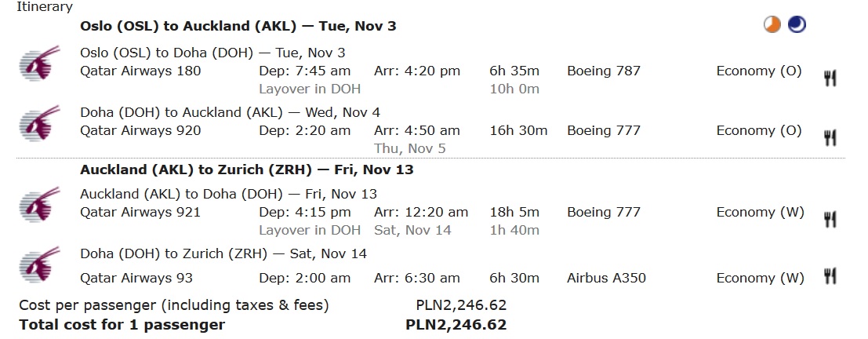Click Economy (O) fare class on flight 180
Viewport: 868px width, 339px height.
759,71
